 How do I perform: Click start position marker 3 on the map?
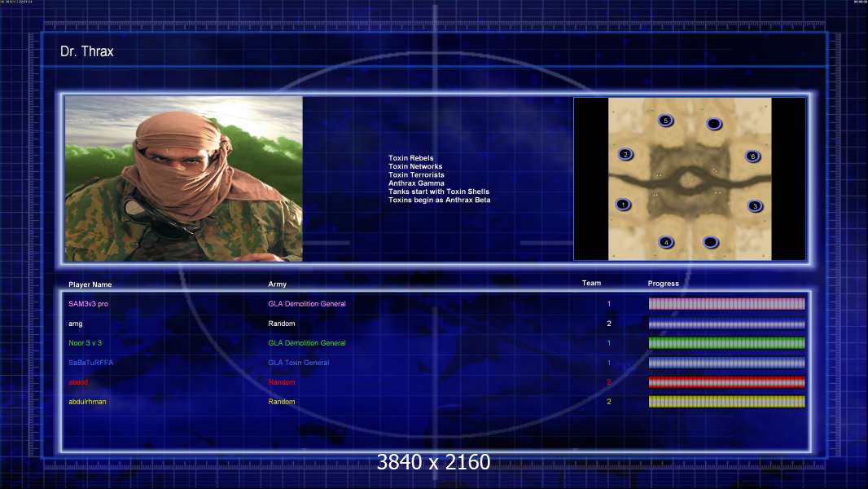pos(755,206)
